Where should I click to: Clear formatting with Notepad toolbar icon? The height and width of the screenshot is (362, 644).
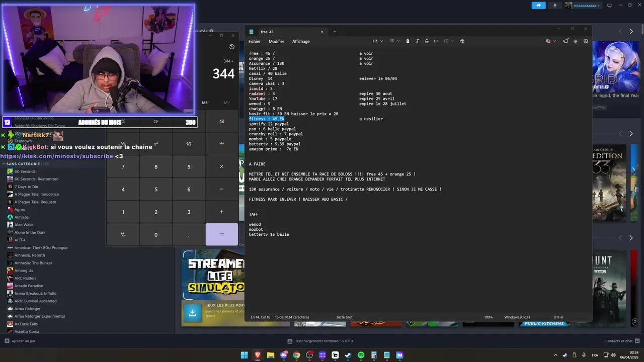pyautogui.click(x=462, y=41)
